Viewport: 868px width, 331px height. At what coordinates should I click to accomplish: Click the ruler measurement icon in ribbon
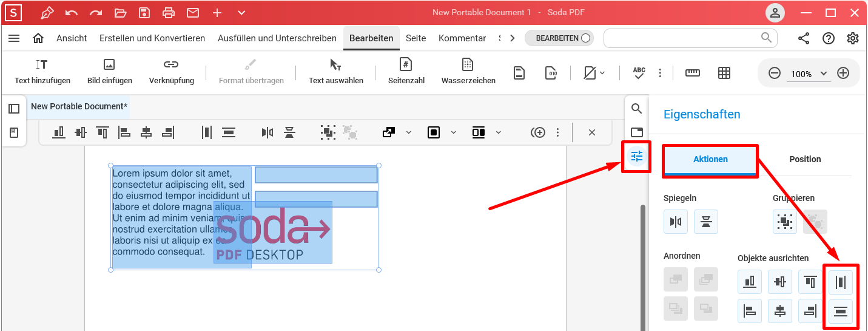692,73
